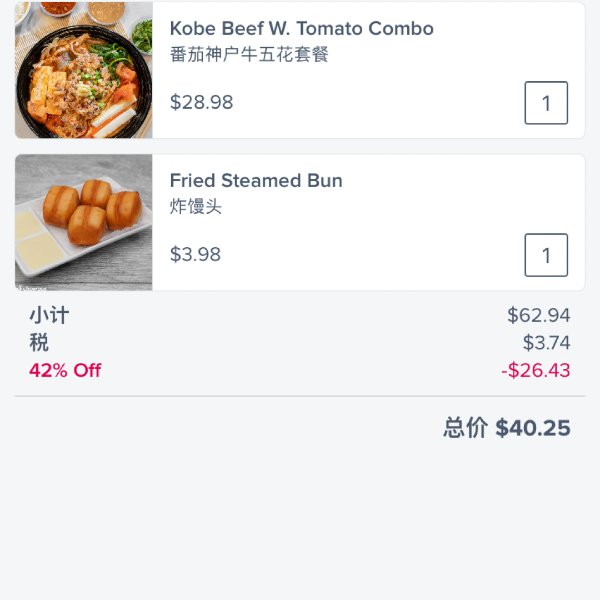Open the Fried Steamed Bun item card
This screenshot has width=600, height=600.
[x=300, y=222]
